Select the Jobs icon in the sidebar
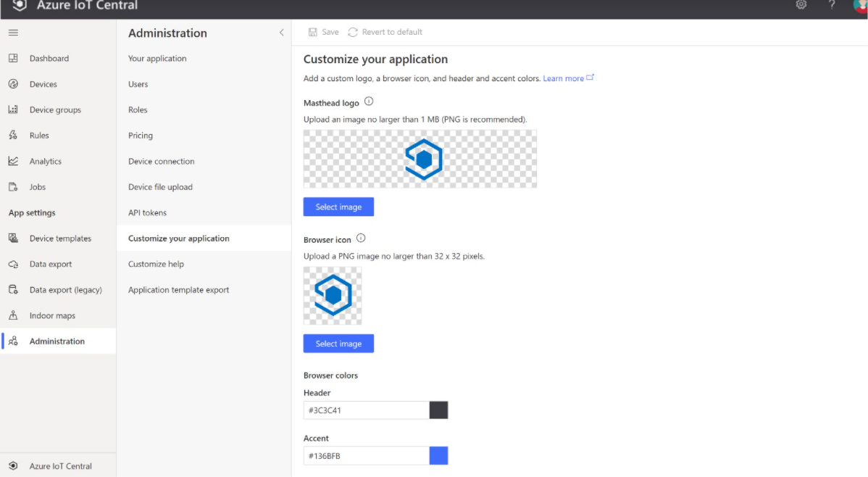This screenshot has width=868, height=477. 12,186
